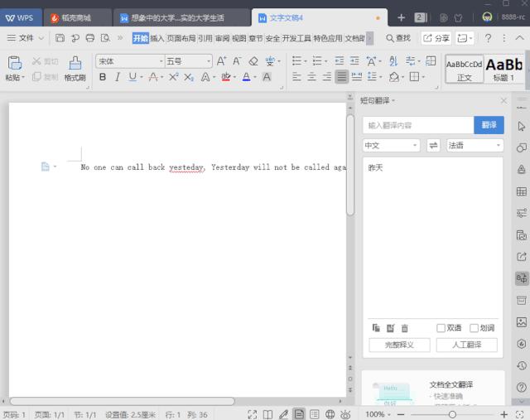The width and height of the screenshot is (530, 420).
Task: Expand the 文件 menu arrow
Action: tap(41, 38)
